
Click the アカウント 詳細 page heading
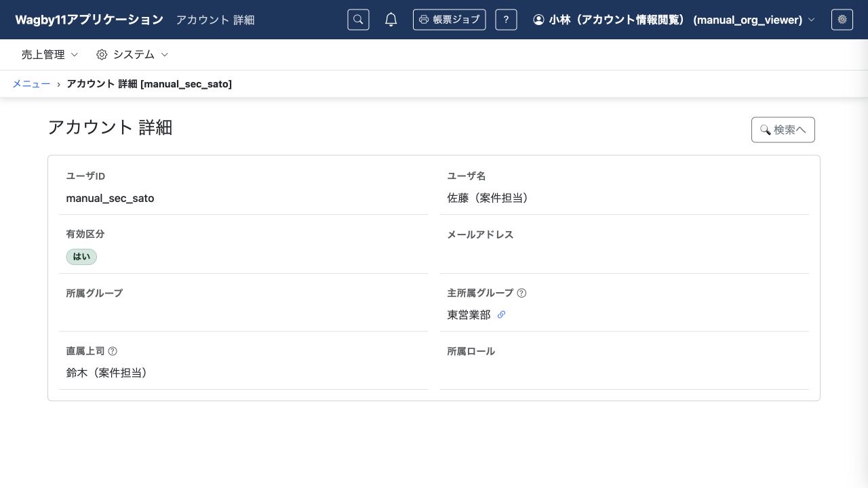110,127
